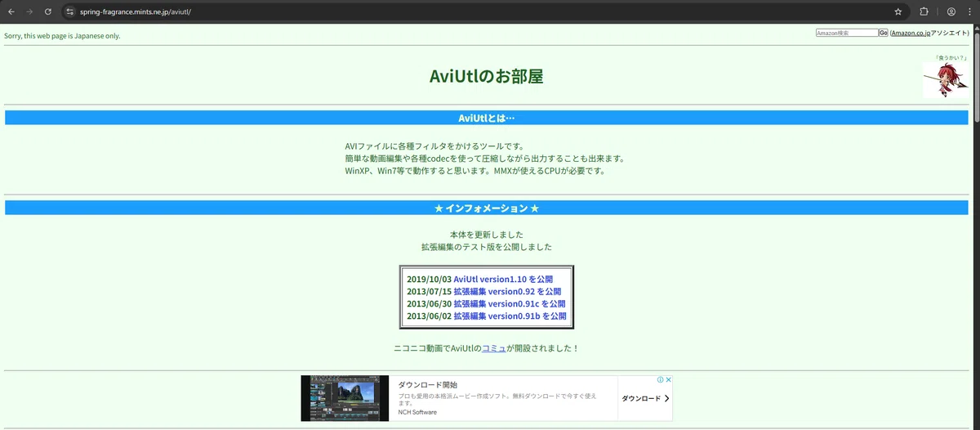Image resolution: width=980 pixels, height=430 pixels.
Task: Open the browser extensions puzzle icon
Action: pyautogui.click(x=924, y=11)
